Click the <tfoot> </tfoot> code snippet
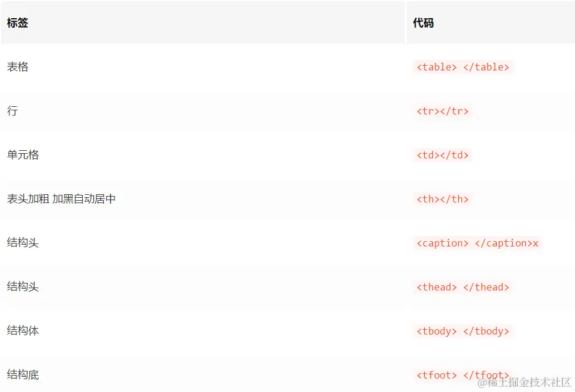This screenshot has width=575, height=392. coord(463,374)
